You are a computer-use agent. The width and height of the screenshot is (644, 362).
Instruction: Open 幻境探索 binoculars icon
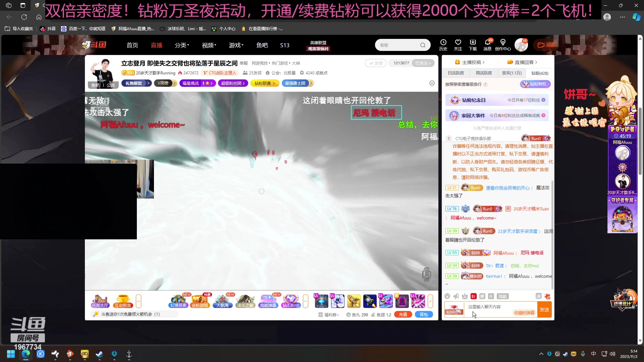[x=178, y=301]
